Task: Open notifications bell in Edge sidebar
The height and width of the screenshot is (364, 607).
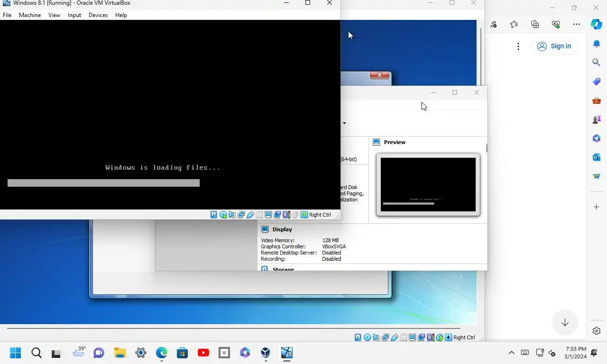Action: pyautogui.click(x=597, y=44)
